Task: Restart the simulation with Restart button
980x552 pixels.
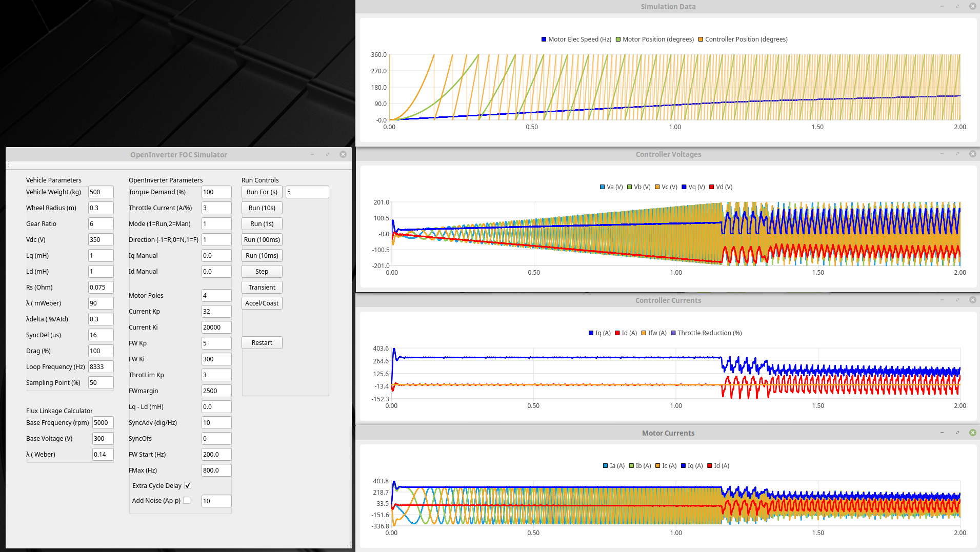Action: (262, 342)
